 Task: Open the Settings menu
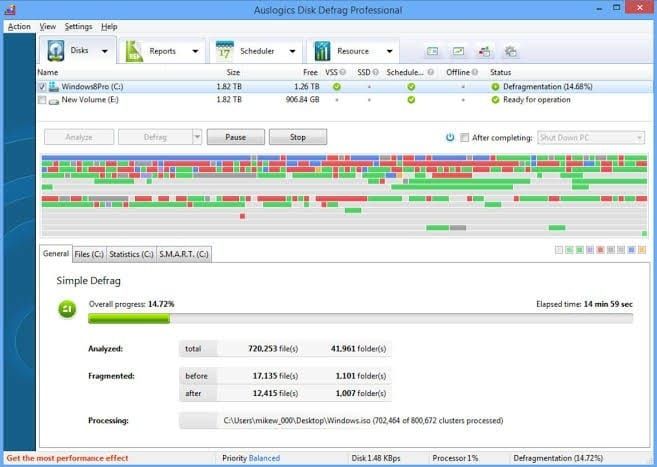click(78, 26)
